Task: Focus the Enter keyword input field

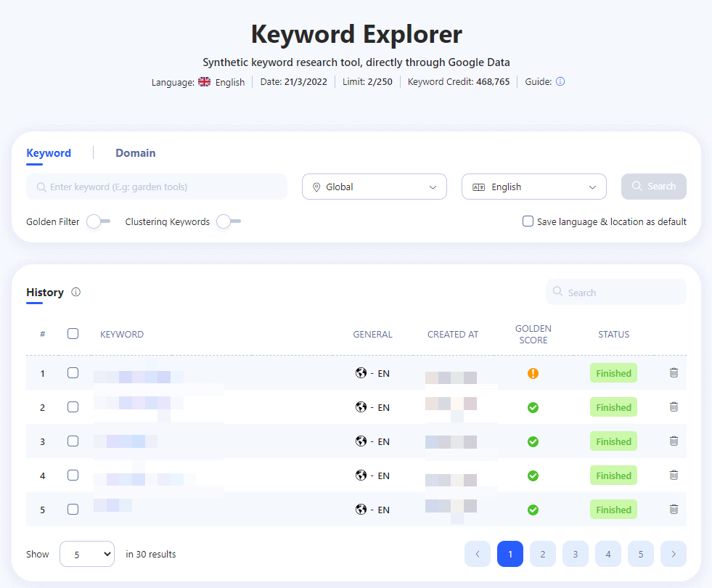Action: (157, 187)
